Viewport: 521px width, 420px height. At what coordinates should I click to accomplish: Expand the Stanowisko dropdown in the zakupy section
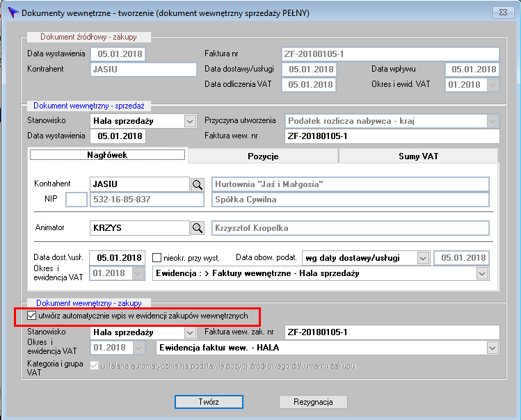coord(190,332)
